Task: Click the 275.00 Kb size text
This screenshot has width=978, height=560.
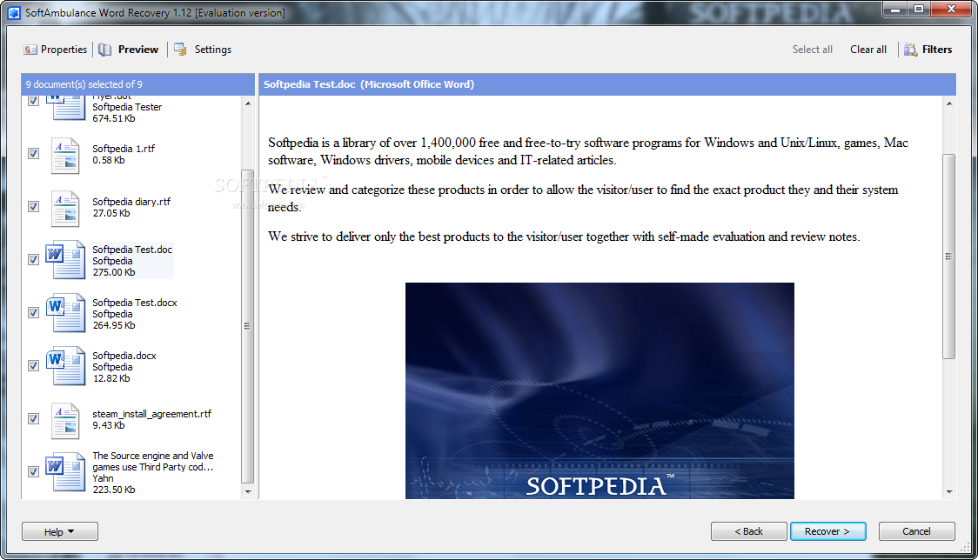Action: coord(113,272)
